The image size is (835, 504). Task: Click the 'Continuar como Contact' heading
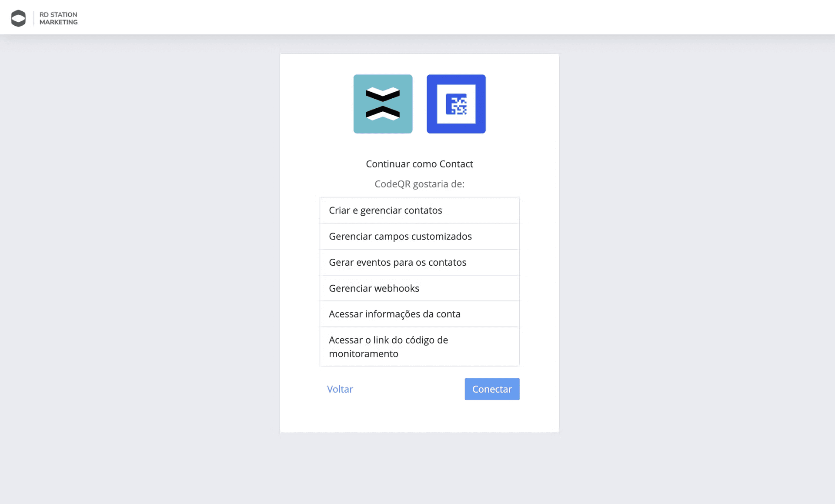pos(419,164)
